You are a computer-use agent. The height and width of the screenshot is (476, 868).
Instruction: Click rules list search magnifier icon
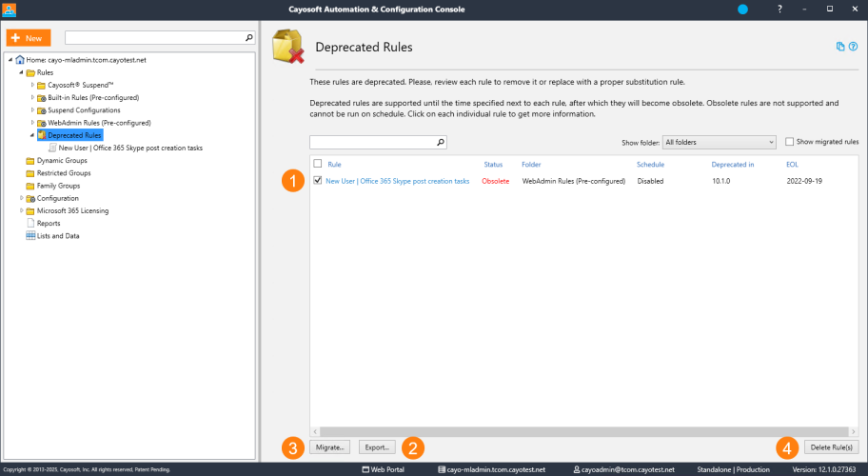point(441,142)
